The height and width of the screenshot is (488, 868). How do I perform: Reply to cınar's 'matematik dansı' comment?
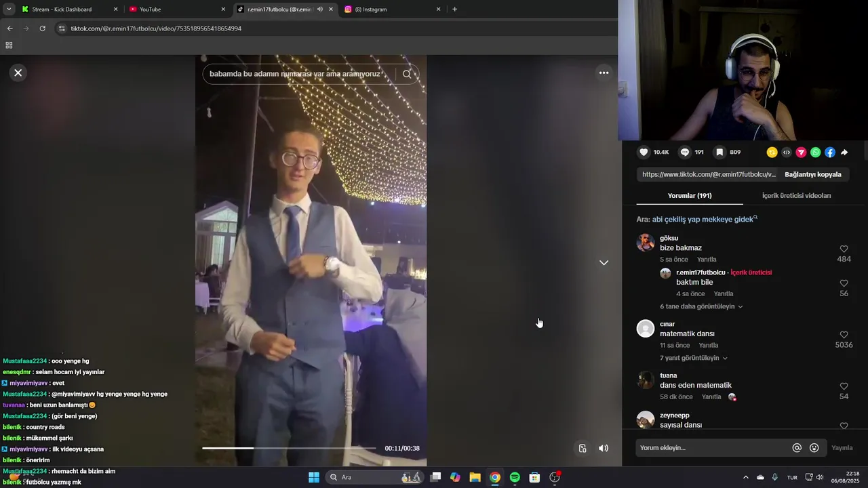[x=709, y=345]
